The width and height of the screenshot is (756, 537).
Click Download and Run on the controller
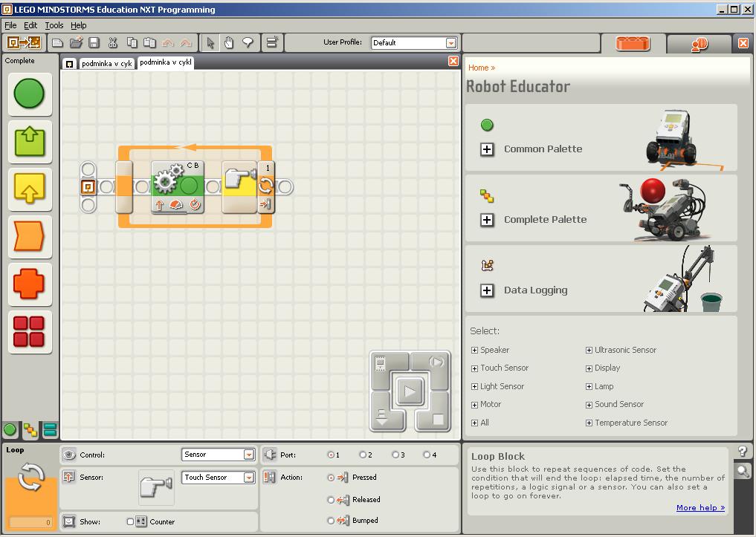pos(410,391)
